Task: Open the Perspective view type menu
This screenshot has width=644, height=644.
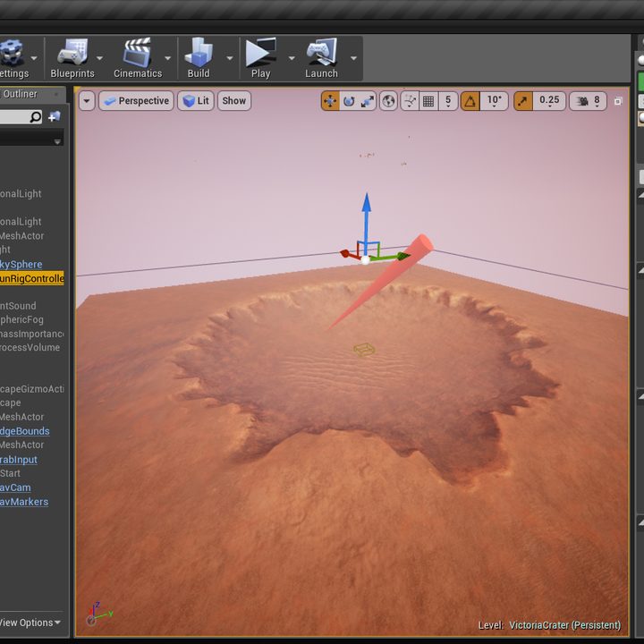Action: (x=136, y=100)
